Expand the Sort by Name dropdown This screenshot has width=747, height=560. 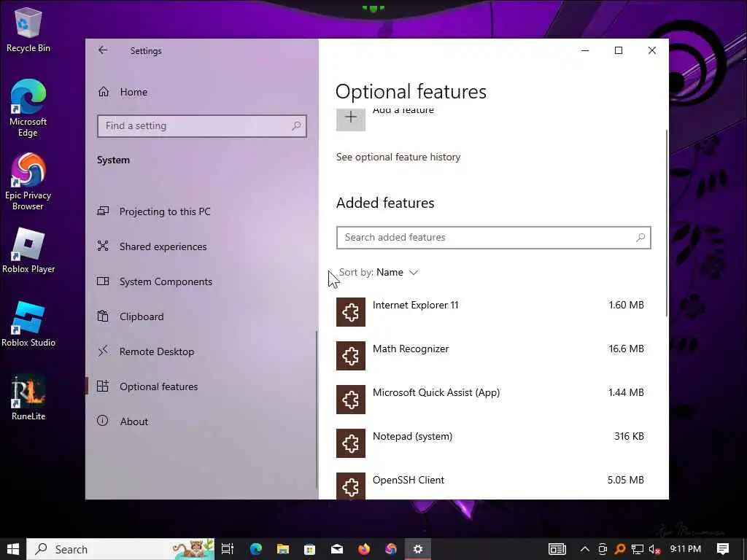coord(379,273)
